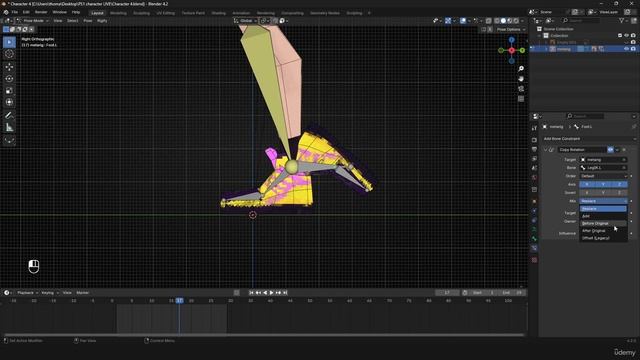Hide metarig in outliner viewport

coord(627,49)
